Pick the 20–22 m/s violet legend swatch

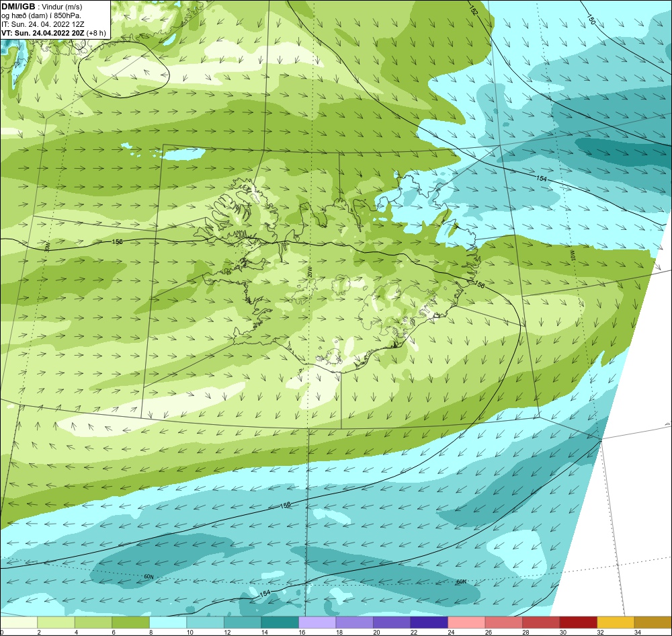click(392, 623)
